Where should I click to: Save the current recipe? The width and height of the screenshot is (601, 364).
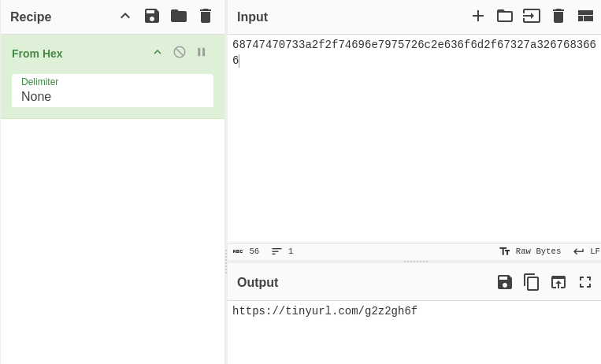point(152,16)
